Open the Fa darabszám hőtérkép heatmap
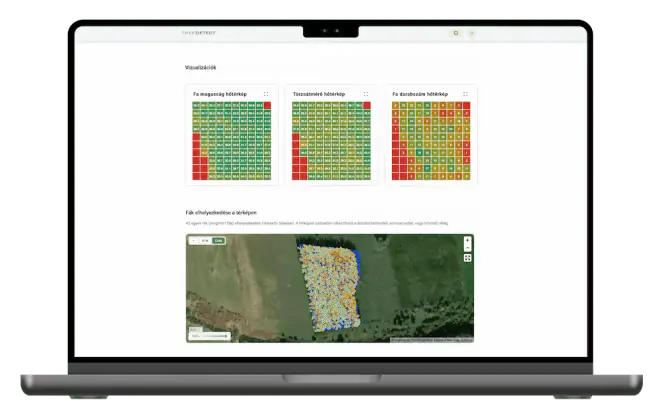The image size is (660, 419). [431, 141]
